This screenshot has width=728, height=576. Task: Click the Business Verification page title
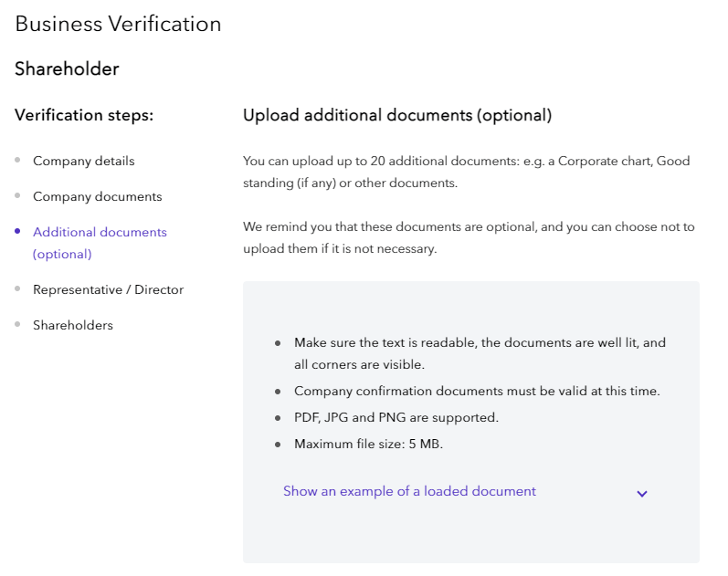click(118, 24)
